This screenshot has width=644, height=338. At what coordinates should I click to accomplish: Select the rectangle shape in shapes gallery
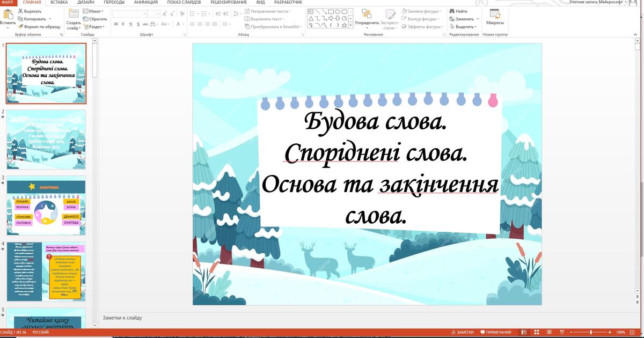coord(331,12)
